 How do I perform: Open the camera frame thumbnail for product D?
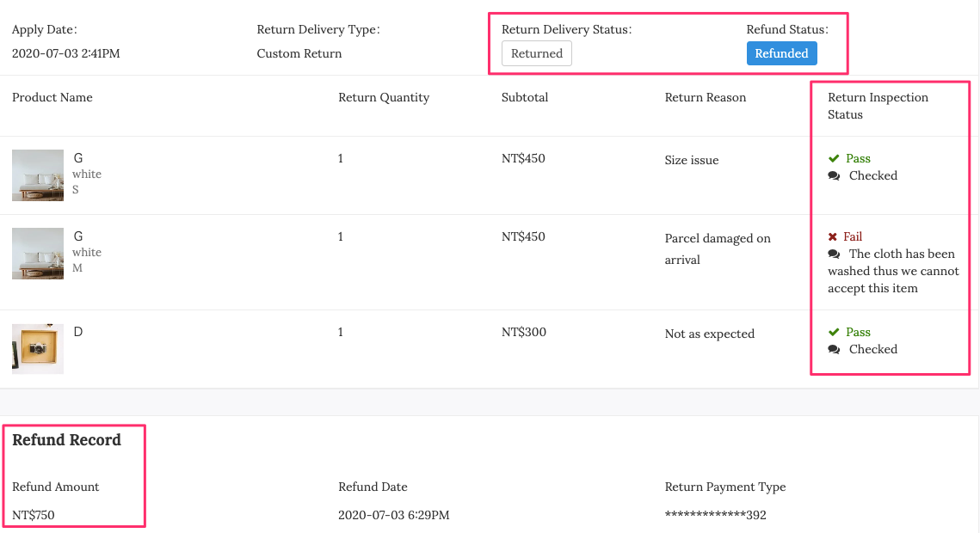pyautogui.click(x=38, y=348)
